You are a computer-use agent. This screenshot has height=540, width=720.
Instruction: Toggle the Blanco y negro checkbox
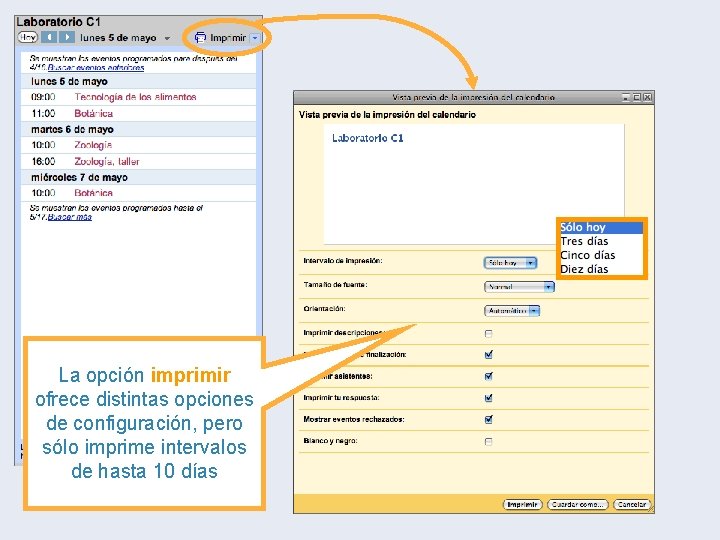coord(489,442)
